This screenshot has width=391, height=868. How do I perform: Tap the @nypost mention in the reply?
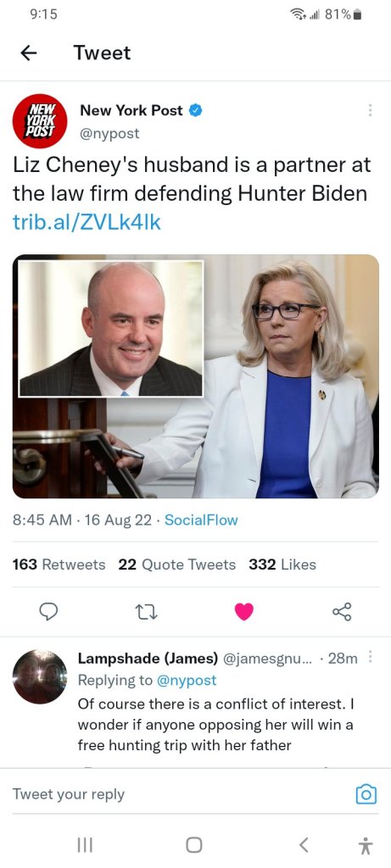pyautogui.click(x=187, y=680)
